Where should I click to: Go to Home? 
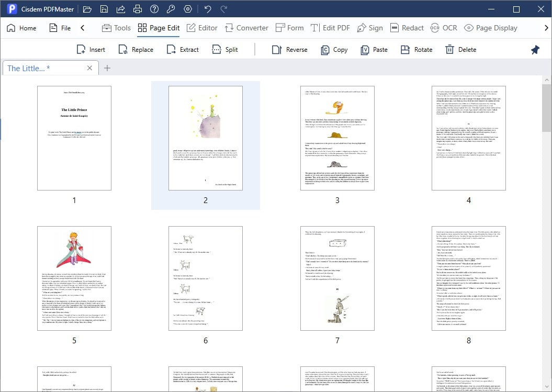pyautogui.click(x=21, y=28)
